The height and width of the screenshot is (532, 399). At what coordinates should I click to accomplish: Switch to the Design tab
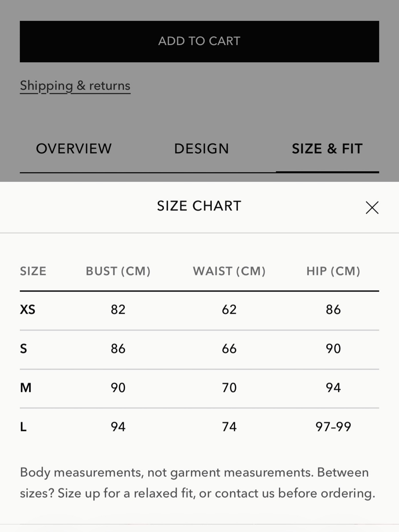point(201,148)
